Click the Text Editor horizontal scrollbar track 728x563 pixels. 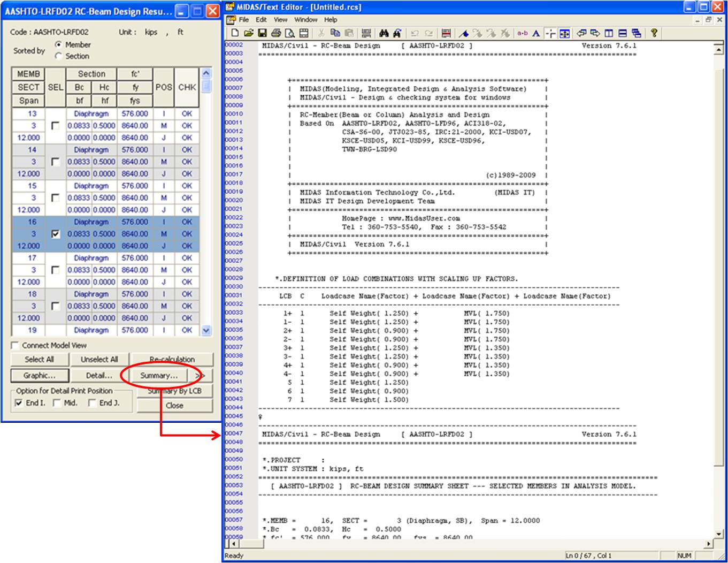pos(471,544)
